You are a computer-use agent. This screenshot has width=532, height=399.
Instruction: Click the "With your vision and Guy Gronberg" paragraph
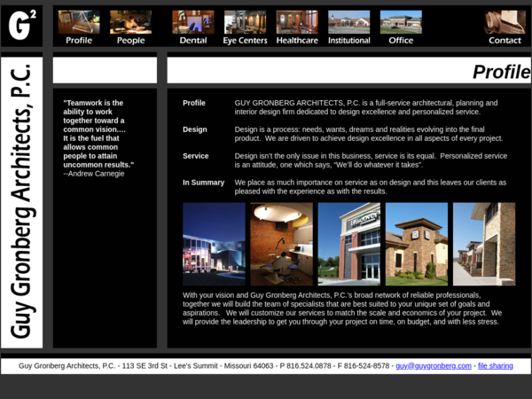pyautogui.click(x=342, y=308)
